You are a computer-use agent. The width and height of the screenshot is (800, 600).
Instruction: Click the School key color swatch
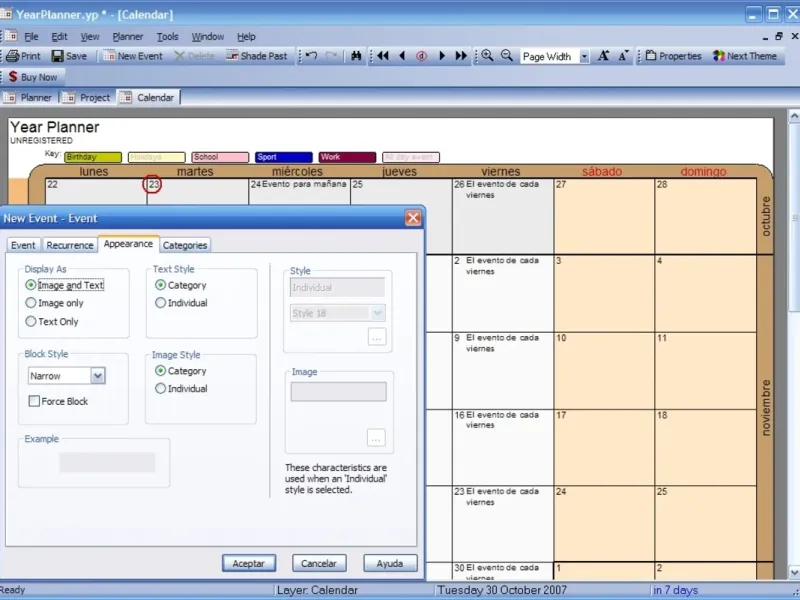[220, 157]
